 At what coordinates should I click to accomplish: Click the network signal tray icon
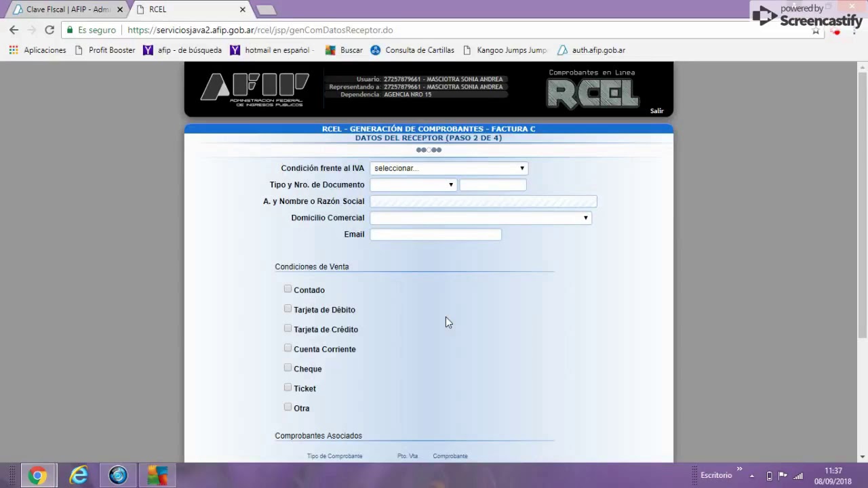pos(799,476)
